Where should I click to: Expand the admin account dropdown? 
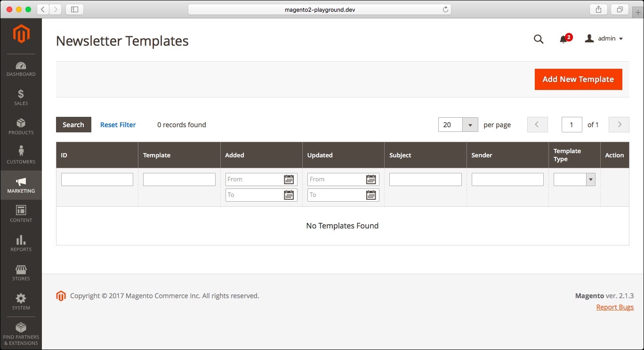point(604,39)
